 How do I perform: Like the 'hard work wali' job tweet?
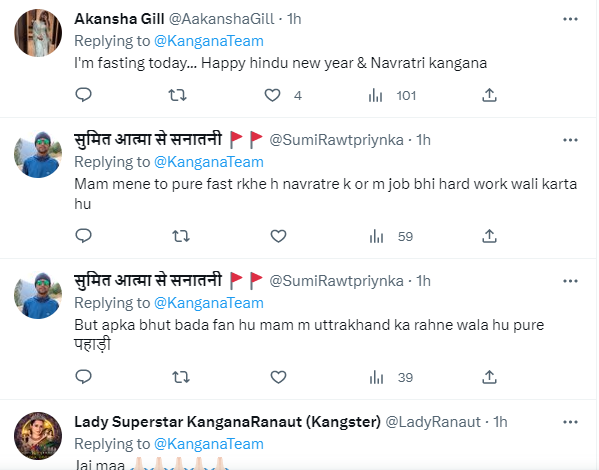coord(278,236)
